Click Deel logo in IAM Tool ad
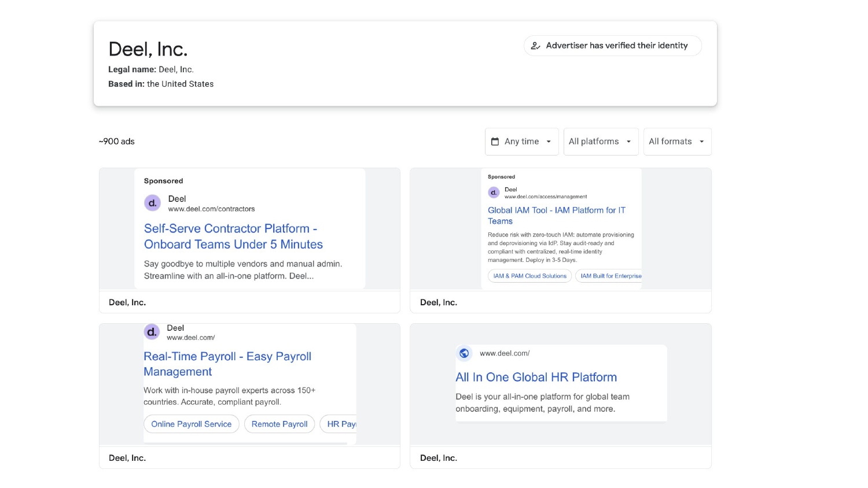The height and width of the screenshot is (488, 868). point(494,193)
